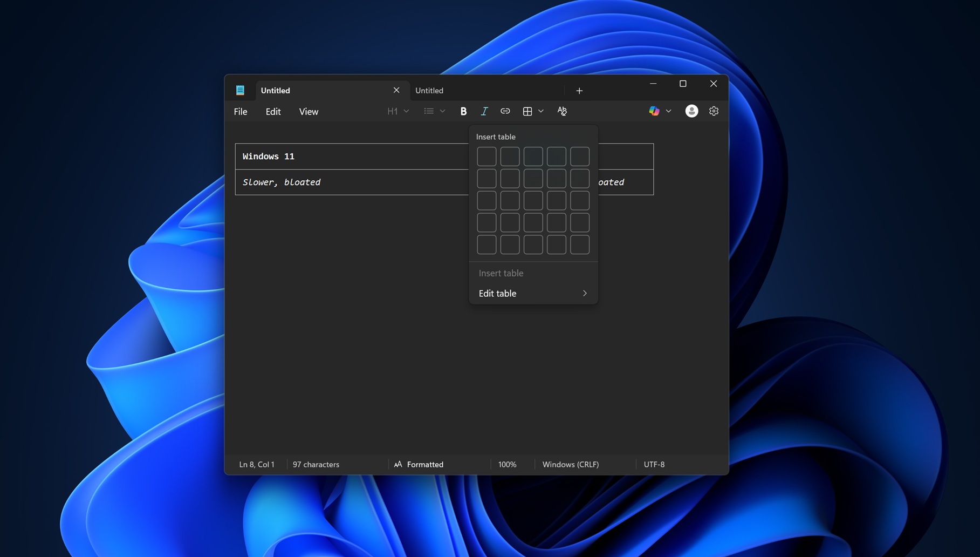
Task: Click Edit table in the flyout
Action: [497, 293]
